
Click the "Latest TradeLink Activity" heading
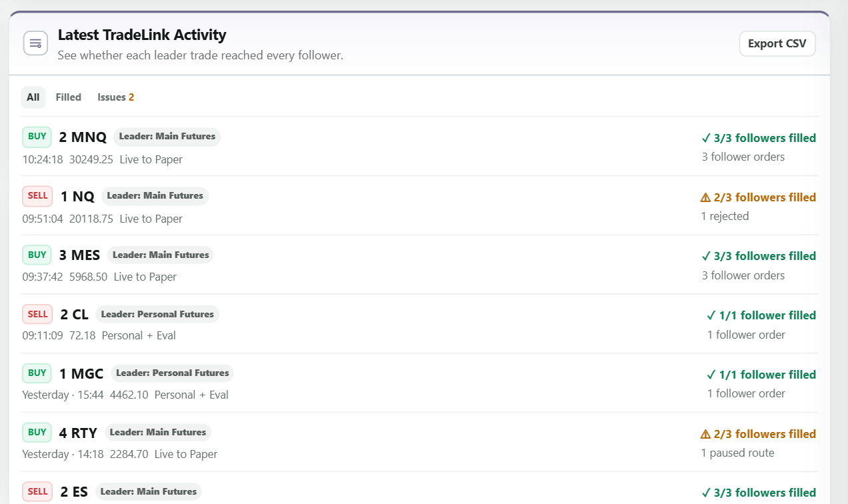coord(142,35)
